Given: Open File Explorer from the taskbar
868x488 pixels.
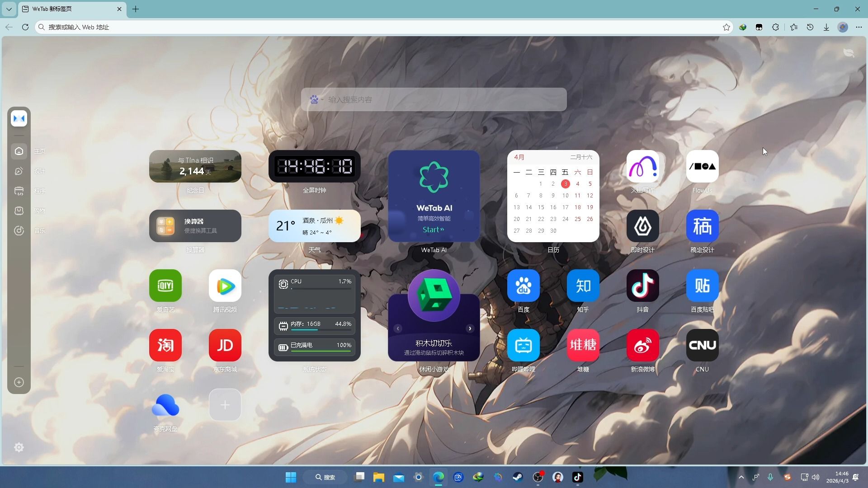Looking at the screenshot, I should coord(379,477).
